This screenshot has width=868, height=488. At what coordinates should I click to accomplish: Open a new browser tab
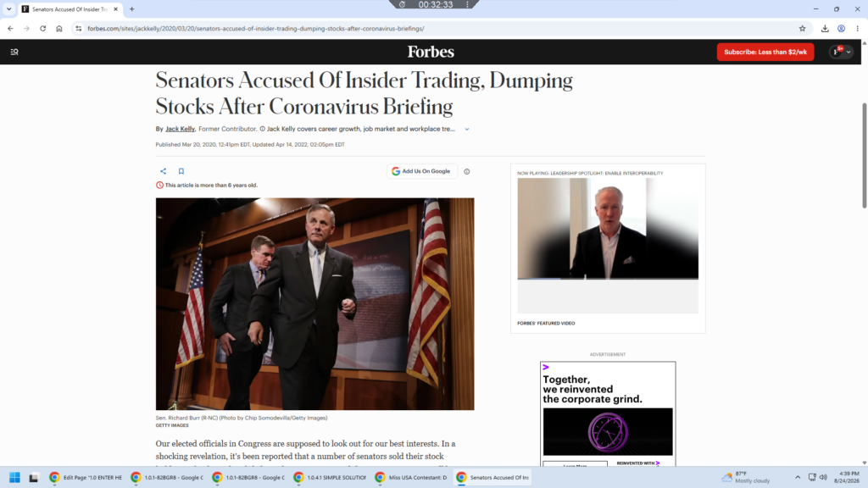point(131,8)
